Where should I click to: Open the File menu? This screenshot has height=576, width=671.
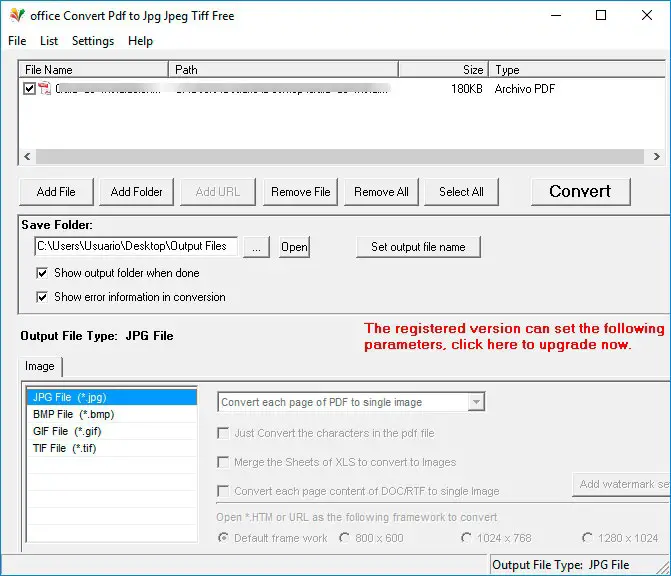pyautogui.click(x=17, y=41)
